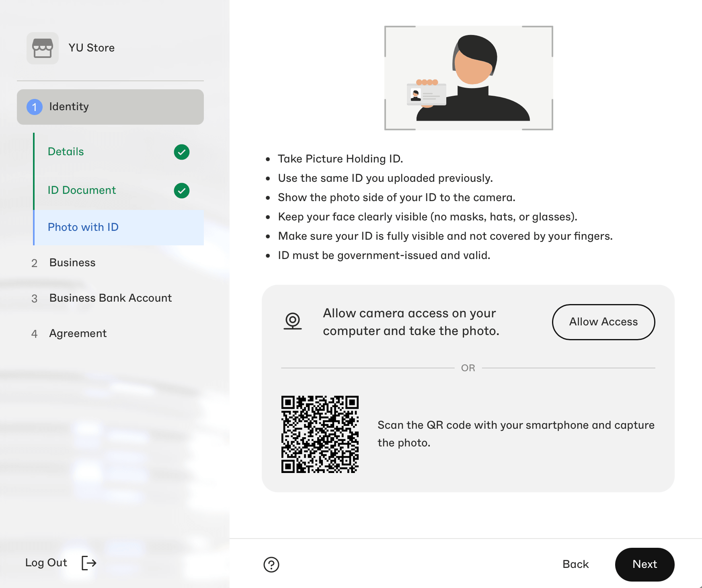This screenshot has width=702, height=588.
Task: Click the green checkmark next to ID Document
Action: click(x=182, y=191)
